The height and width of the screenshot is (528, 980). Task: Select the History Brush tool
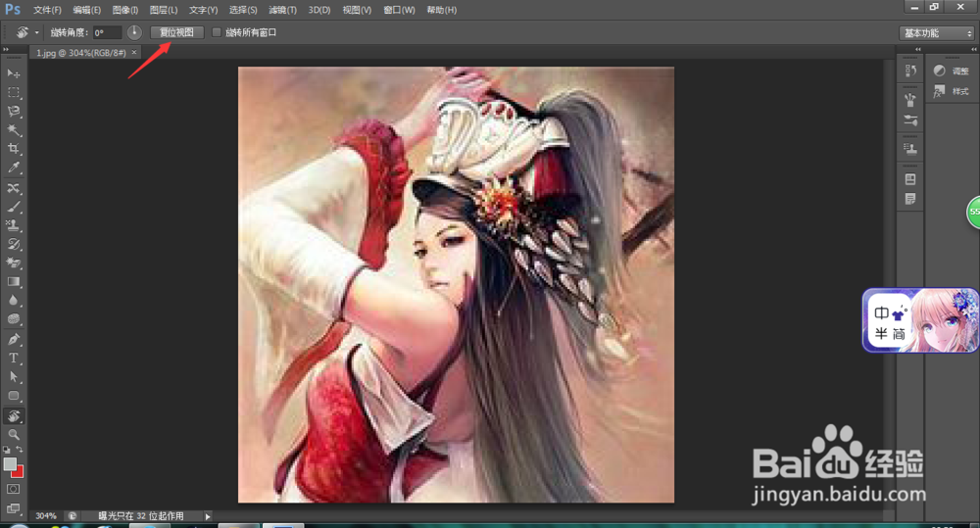coord(13,244)
